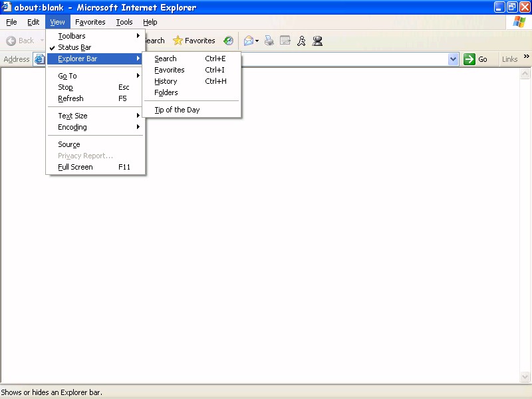Viewport: 532px width, 399px height.
Task: Click the vertical scrollbar down arrow
Action: coord(525,376)
